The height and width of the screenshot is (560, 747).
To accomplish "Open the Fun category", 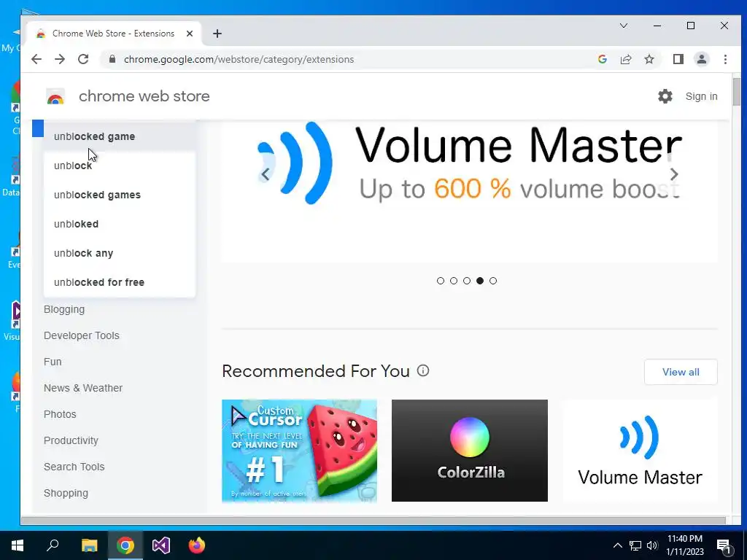I will point(53,362).
